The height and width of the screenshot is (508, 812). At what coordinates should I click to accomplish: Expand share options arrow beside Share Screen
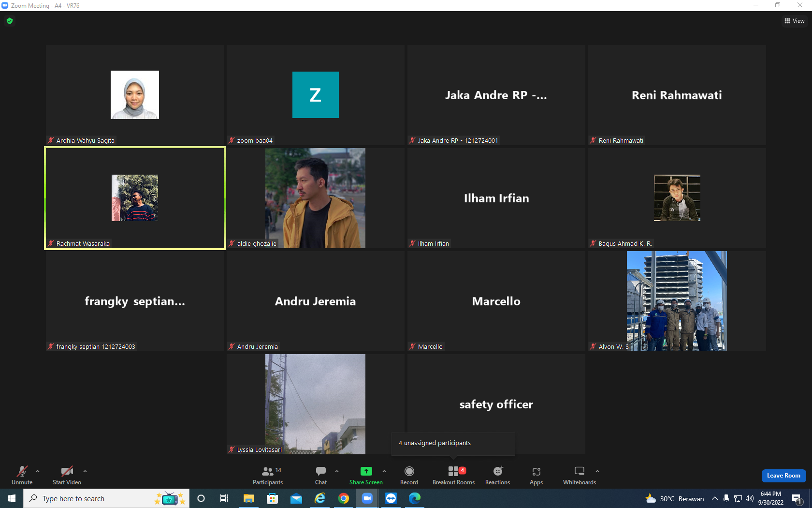click(384, 471)
